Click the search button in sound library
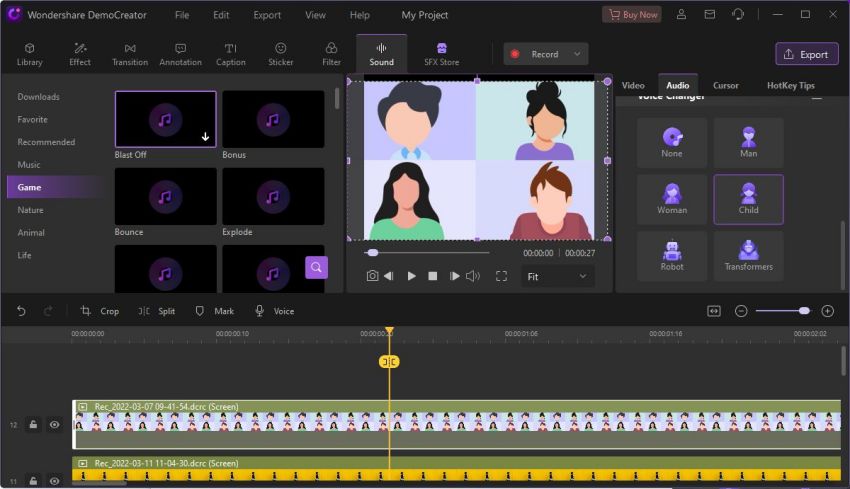Viewport: 850px width, 489px height. pyautogui.click(x=316, y=267)
